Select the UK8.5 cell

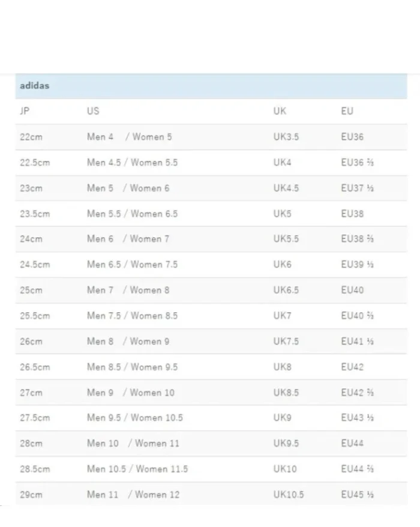[286, 393]
